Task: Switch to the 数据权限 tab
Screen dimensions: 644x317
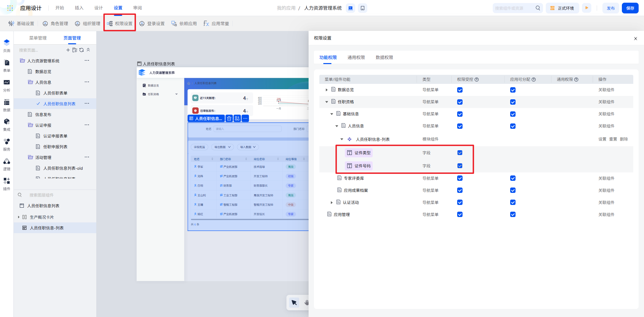Action: [x=384, y=57]
